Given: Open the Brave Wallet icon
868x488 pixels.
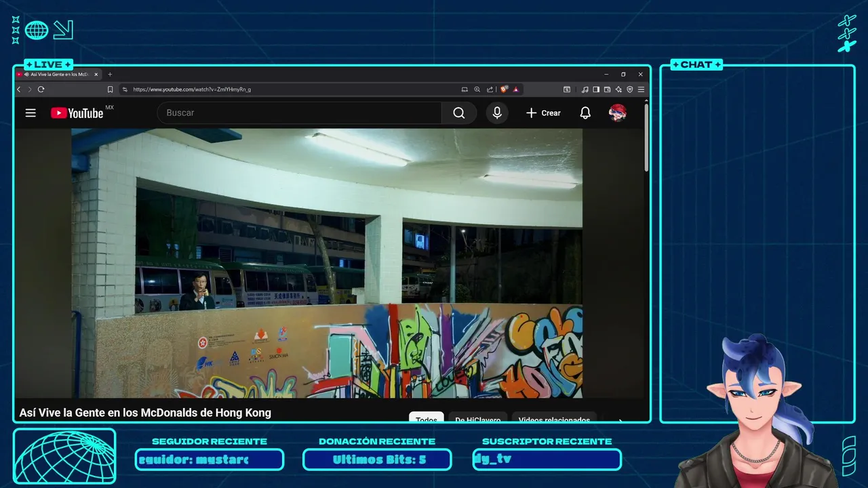Looking at the screenshot, I should click(607, 89).
